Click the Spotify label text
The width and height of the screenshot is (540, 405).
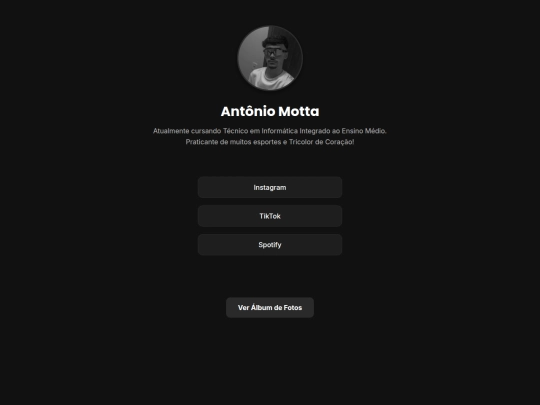pos(270,245)
